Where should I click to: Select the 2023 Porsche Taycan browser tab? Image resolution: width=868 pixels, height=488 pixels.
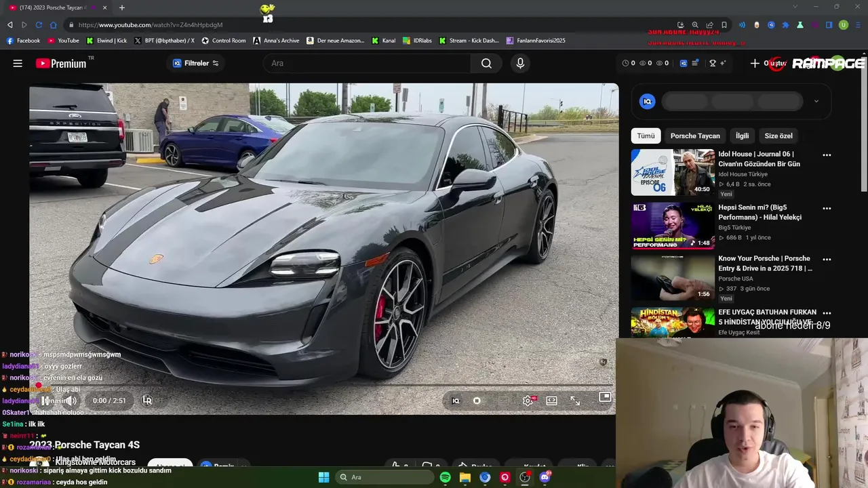[54, 7]
